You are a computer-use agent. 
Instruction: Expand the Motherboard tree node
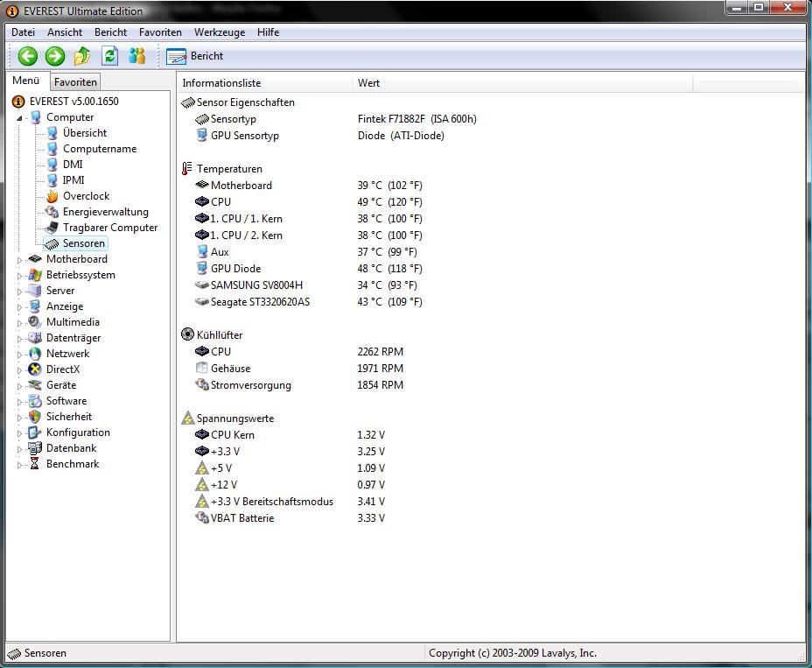click(x=19, y=260)
